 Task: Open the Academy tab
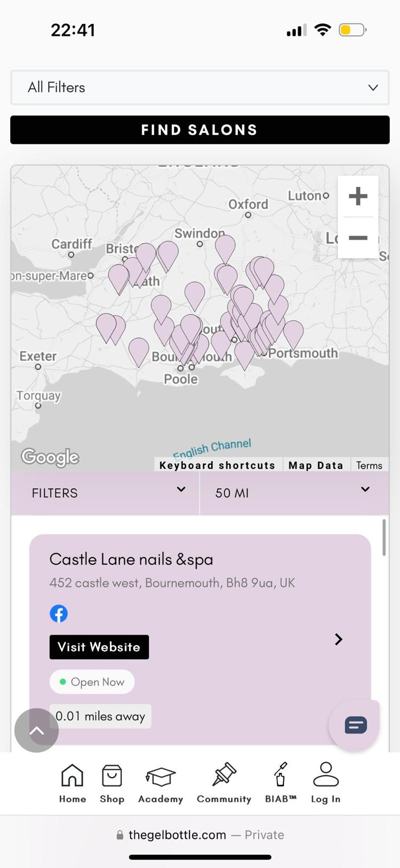(x=160, y=783)
